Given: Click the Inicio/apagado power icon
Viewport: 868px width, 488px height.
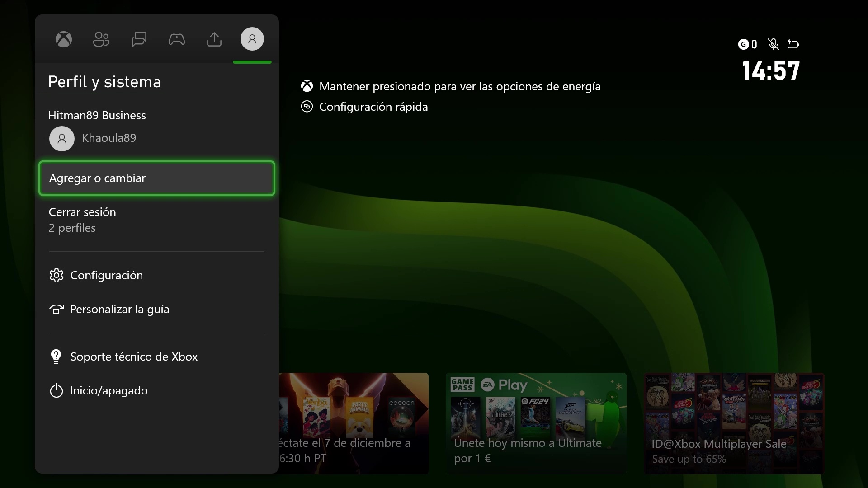Looking at the screenshot, I should coord(56,390).
